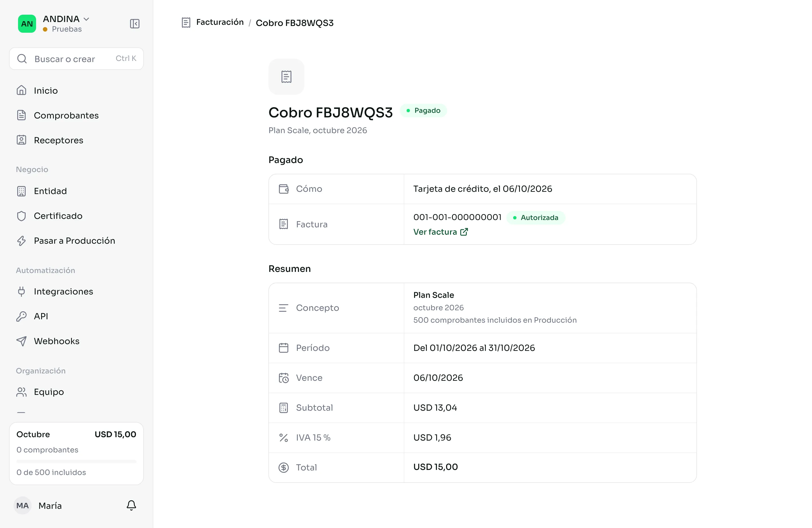The width and height of the screenshot is (812, 528).
Task: Open the Octubre USD 15,00 usage card
Action: (76, 453)
